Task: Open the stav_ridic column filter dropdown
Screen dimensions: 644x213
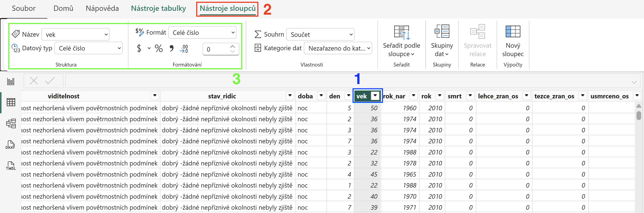Action: coord(290,95)
